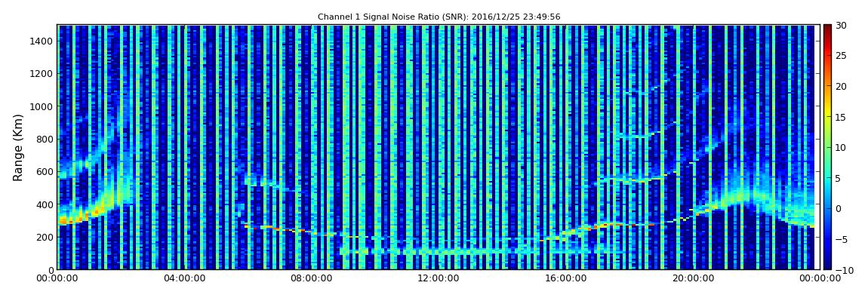This screenshot has height=307, width=868.
Task: Click the colorbar label '20'
Action: click(x=841, y=86)
